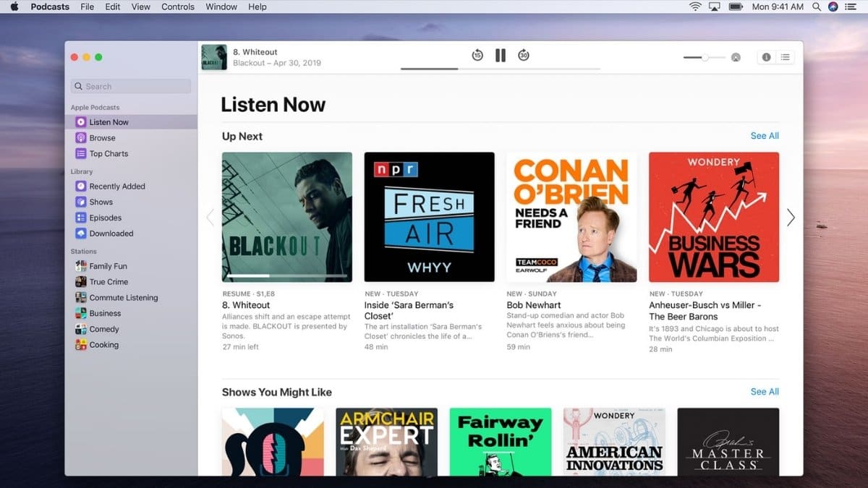Open the AirPlay output icon
The height and width of the screenshot is (488, 868).
[x=736, y=57]
